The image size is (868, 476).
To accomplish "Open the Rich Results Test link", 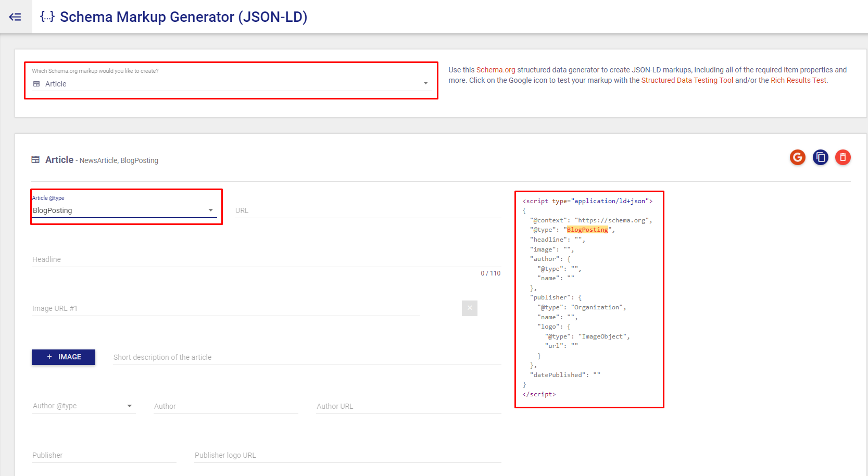I will 798,80.
